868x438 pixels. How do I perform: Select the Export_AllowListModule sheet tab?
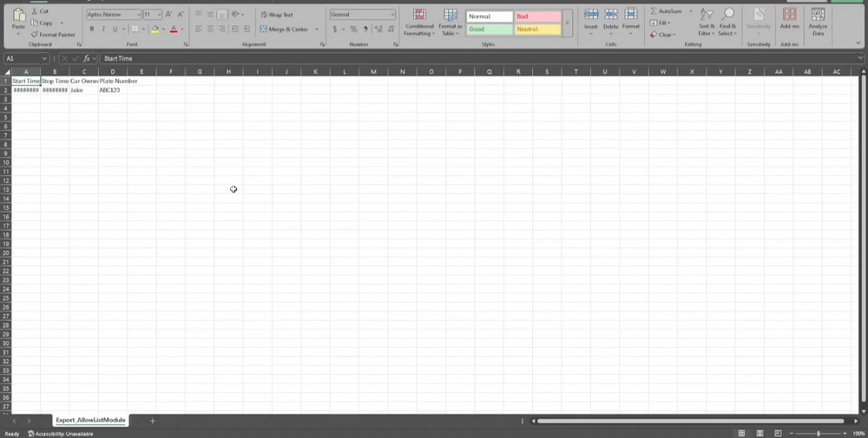pos(90,421)
